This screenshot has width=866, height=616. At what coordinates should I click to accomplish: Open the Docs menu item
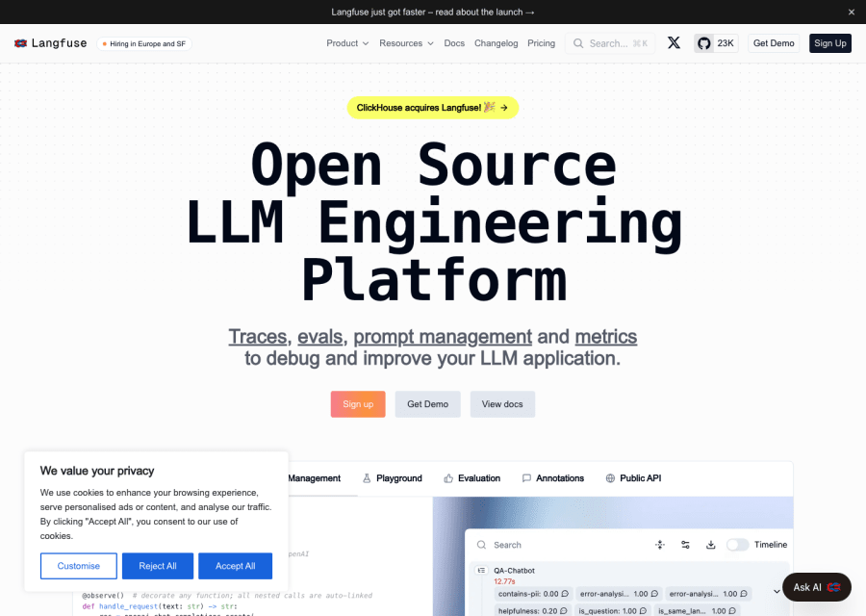click(454, 42)
